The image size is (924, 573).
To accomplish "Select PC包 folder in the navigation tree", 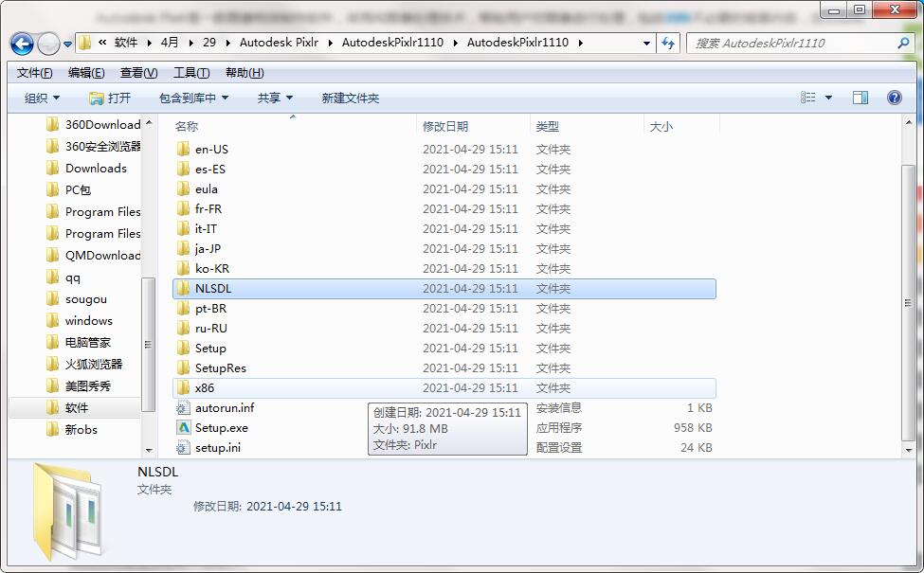I will pyautogui.click(x=68, y=189).
